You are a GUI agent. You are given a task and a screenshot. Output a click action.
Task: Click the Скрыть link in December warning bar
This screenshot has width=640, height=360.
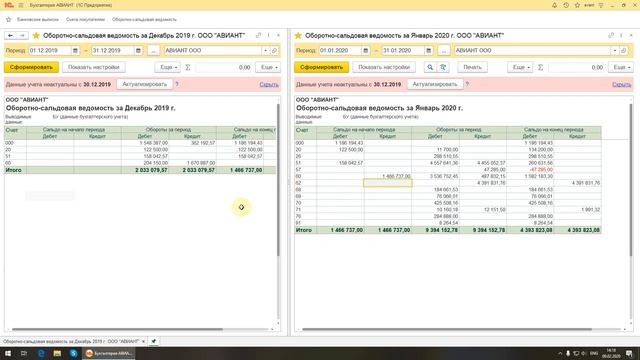click(269, 84)
